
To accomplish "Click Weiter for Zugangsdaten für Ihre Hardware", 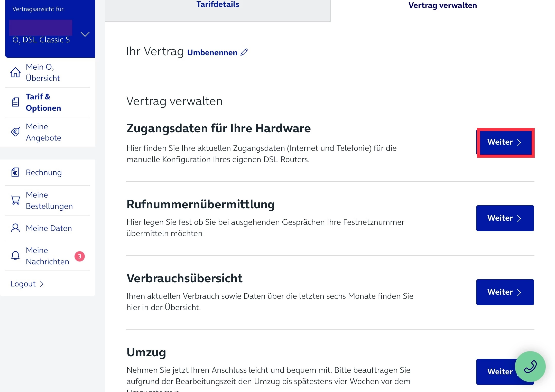I will [505, 142].
